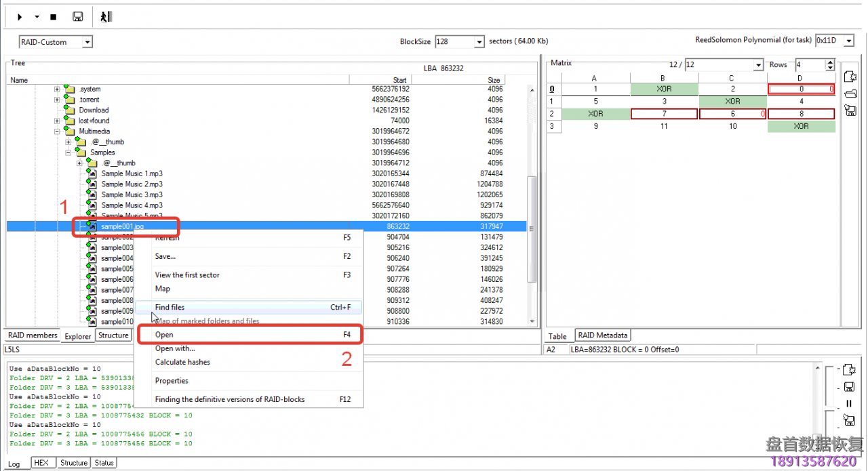Create a new matrix with the document icon
The image size is (868, 471).
(x=850, y=77)
